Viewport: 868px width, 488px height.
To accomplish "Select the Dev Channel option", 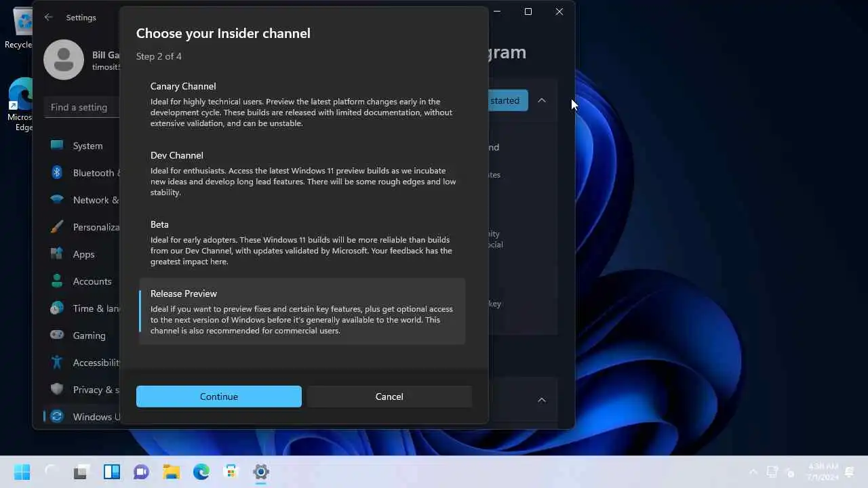I will (x=302, y=174).
